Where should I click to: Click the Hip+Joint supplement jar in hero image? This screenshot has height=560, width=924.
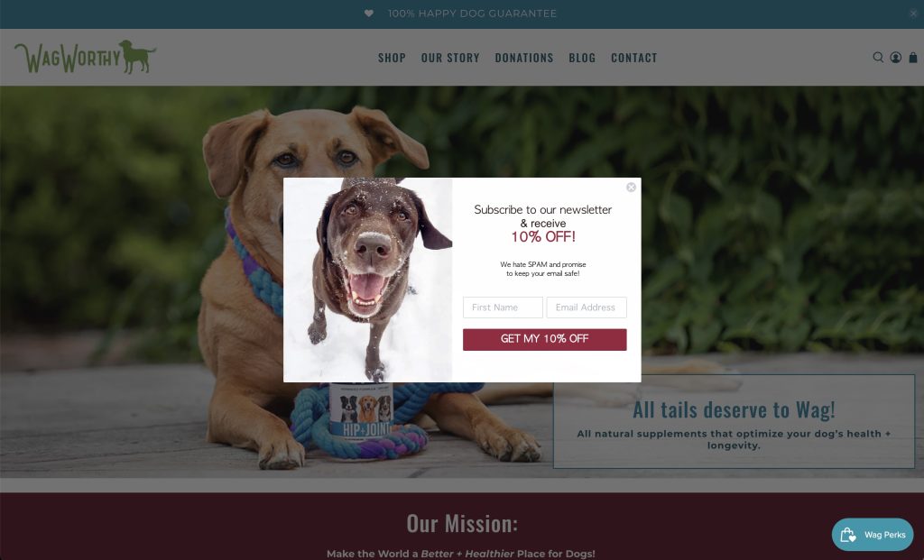pos(361,417)
